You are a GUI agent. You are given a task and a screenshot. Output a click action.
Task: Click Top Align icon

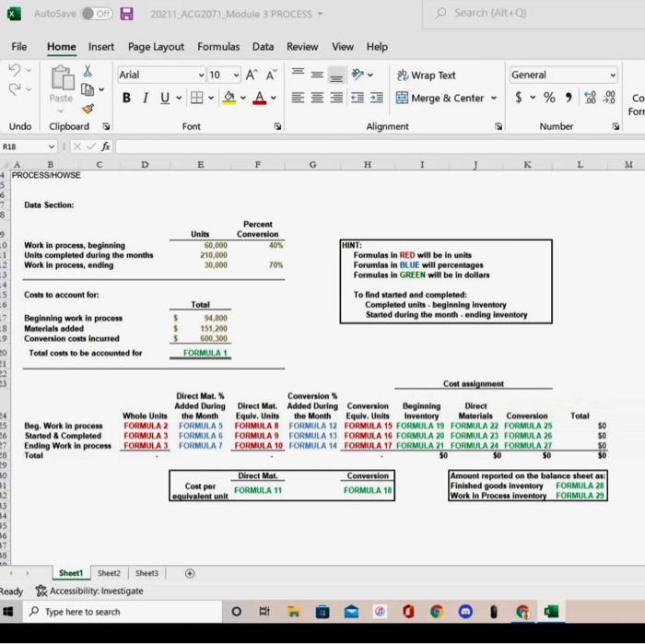click(298, 72)
